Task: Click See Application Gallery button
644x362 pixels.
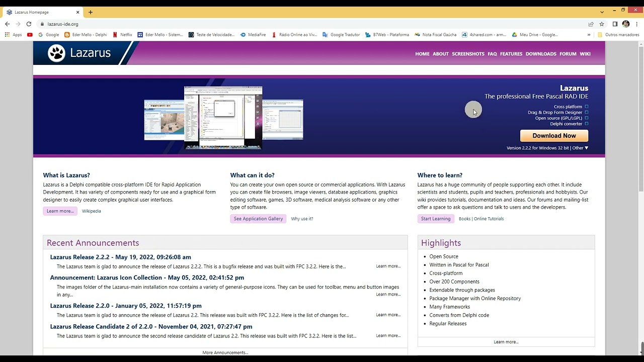Action: (x=258, y=219)
